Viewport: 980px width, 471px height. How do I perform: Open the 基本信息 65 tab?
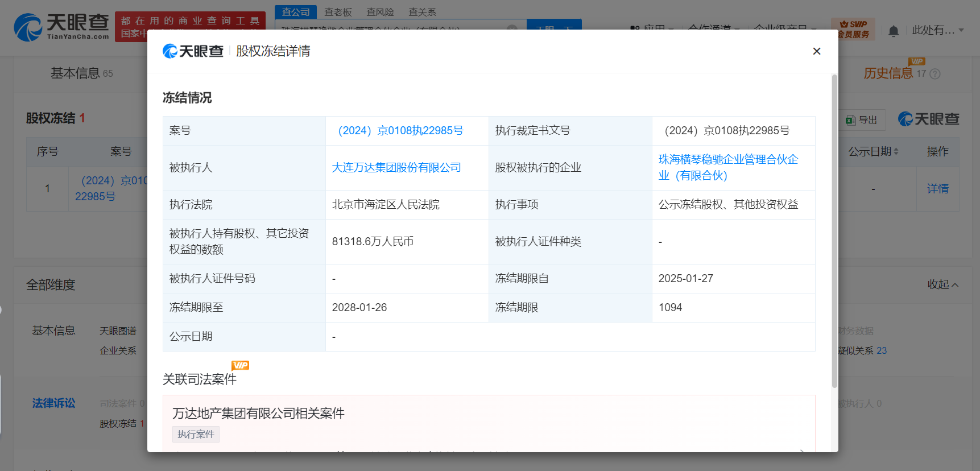point(82,73)
